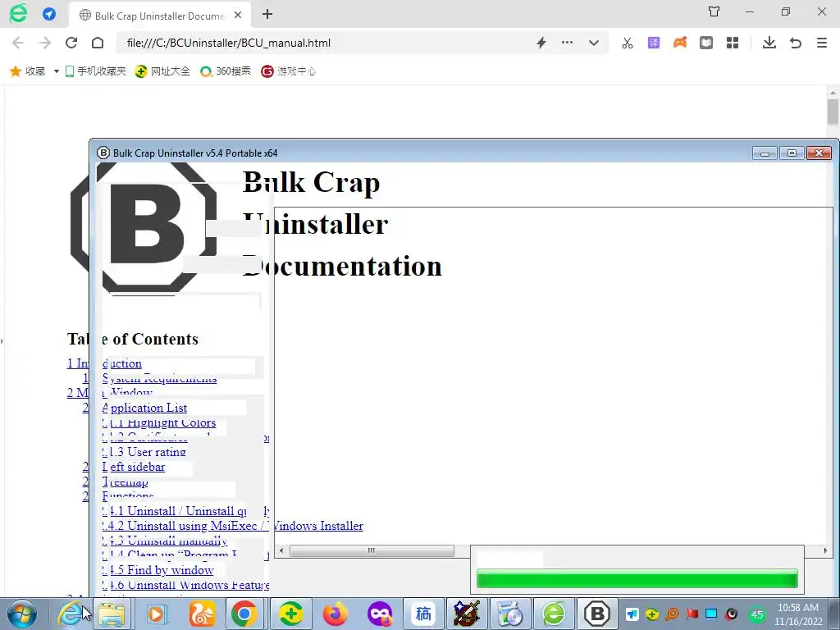
Task: Click the scissors screenshot tool icon
Action: point(628,43)
